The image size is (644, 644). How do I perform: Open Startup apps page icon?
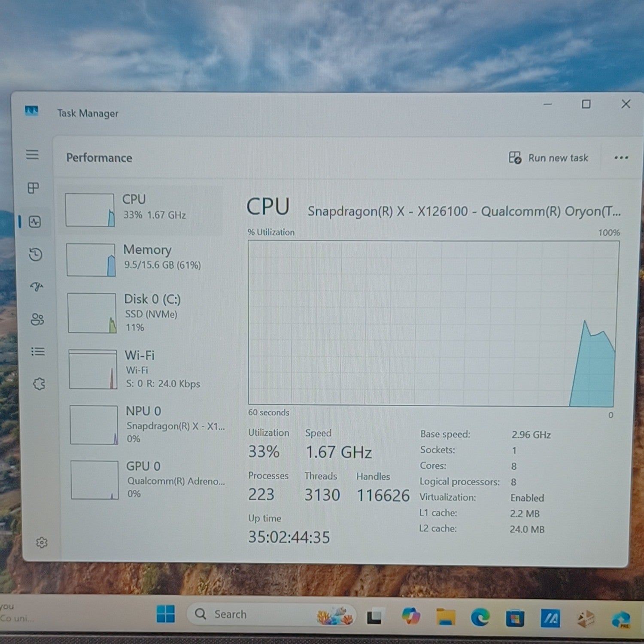(x=36, y=287)
